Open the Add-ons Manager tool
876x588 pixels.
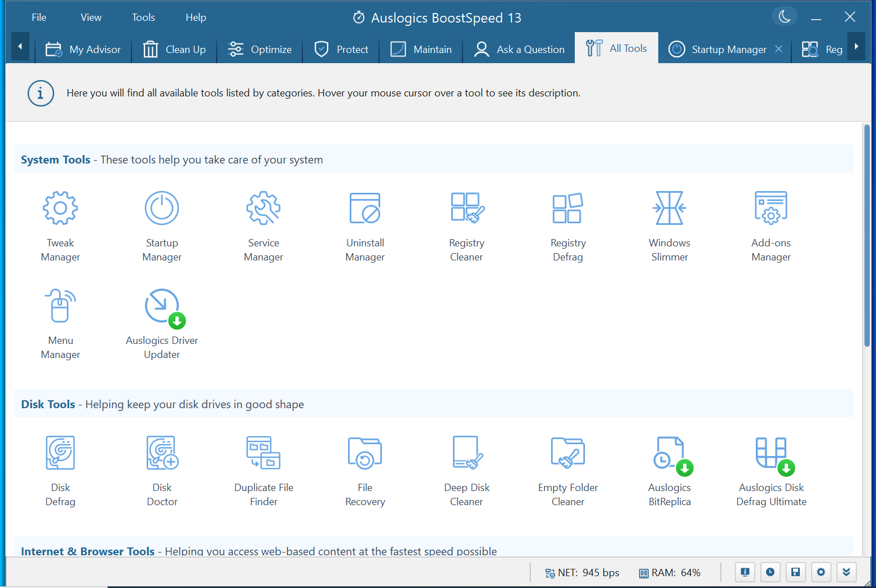pos(771,227)
